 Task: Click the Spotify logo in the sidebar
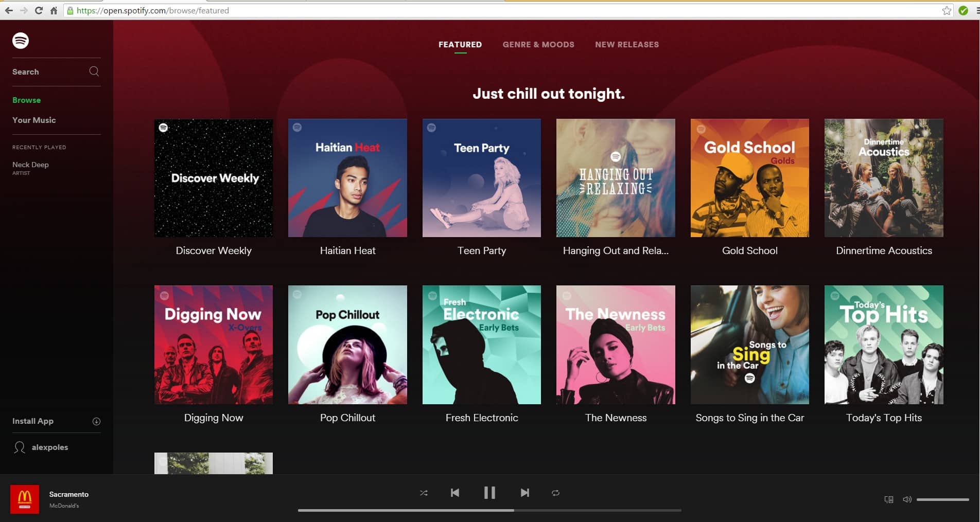(x=21, y=40)
